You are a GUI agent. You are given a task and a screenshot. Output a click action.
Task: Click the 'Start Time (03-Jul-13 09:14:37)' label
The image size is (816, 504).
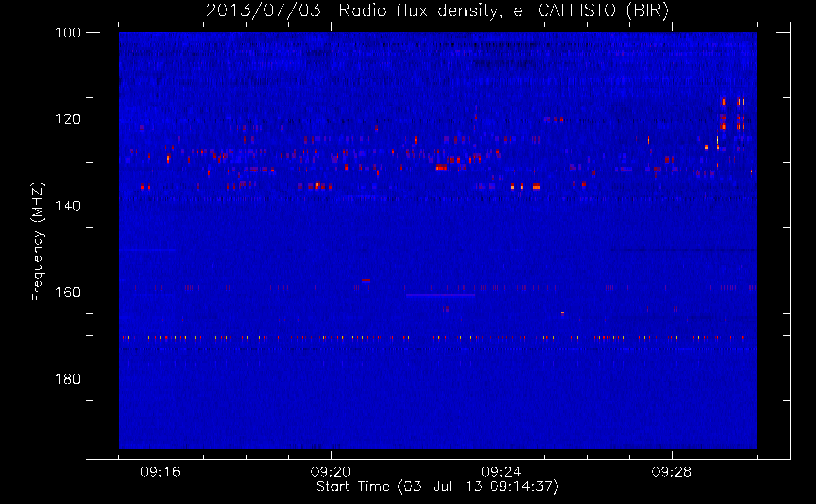pyautogui.click(x=437, y=487)
